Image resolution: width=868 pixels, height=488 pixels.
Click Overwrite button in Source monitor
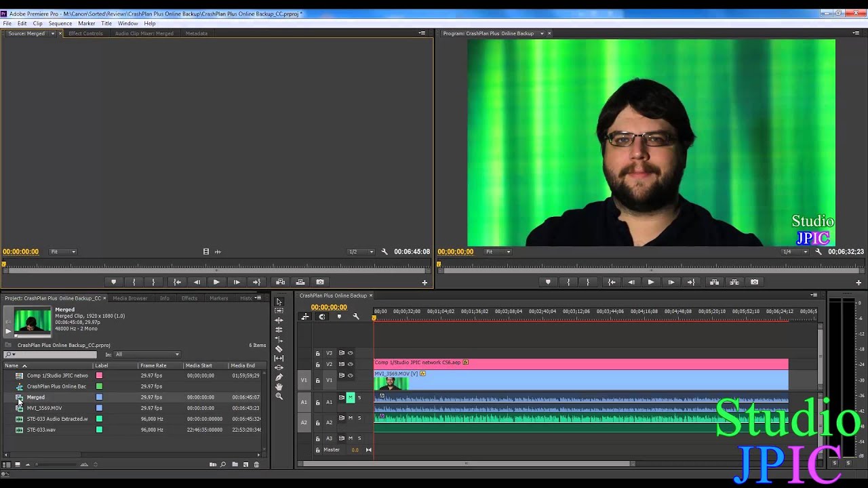tap(300, 282)
